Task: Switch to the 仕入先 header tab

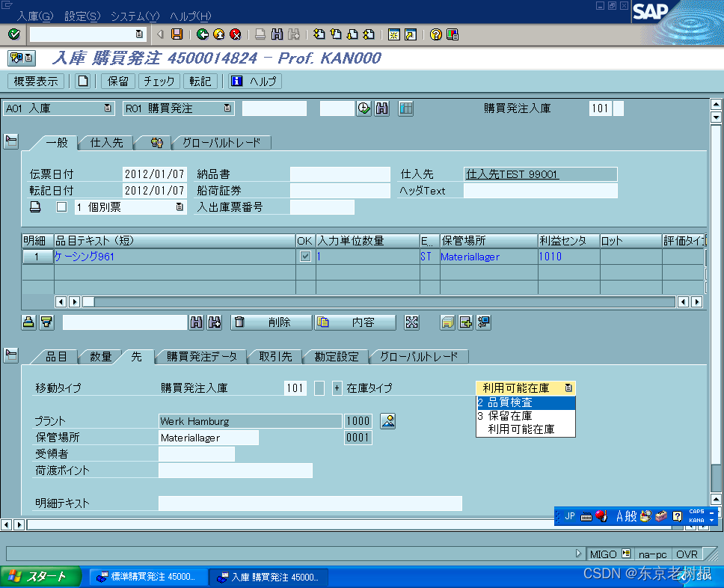Action: coord(107,143)
